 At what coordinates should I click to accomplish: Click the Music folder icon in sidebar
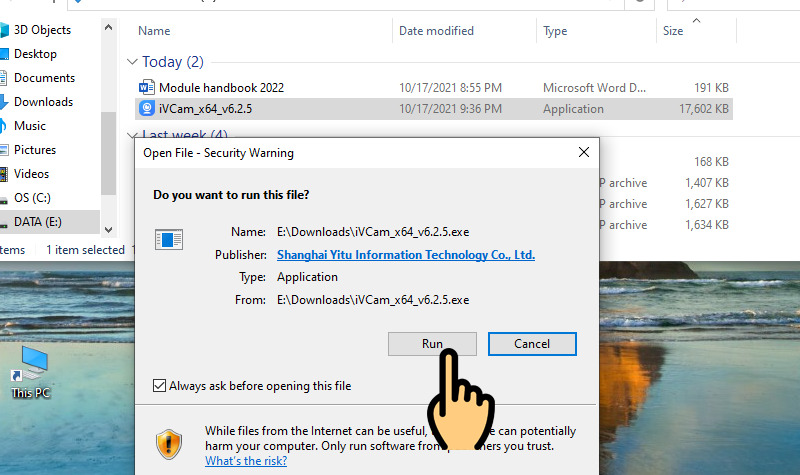click(x=5, y=126)
